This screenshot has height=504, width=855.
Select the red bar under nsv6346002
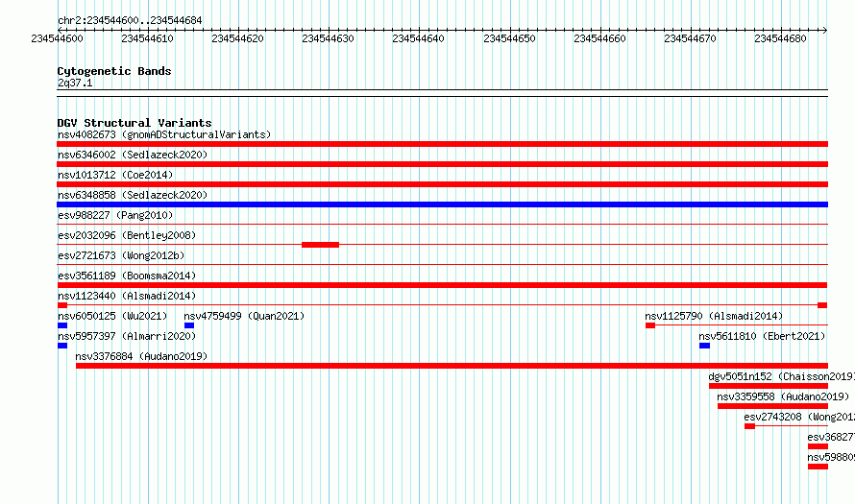coord(442,164)
